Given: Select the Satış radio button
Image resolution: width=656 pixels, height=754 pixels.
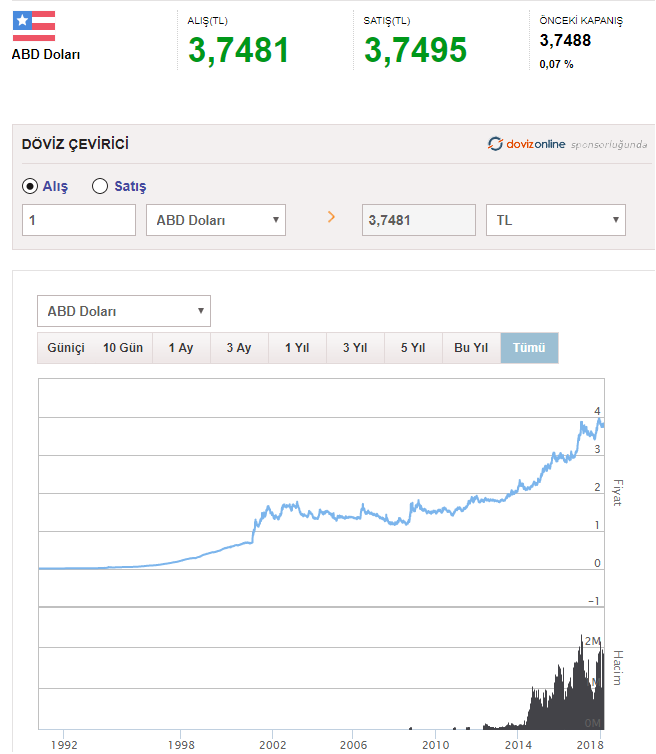Looking at the screenshot, I should pyautogui.click(x=100, y=186).
